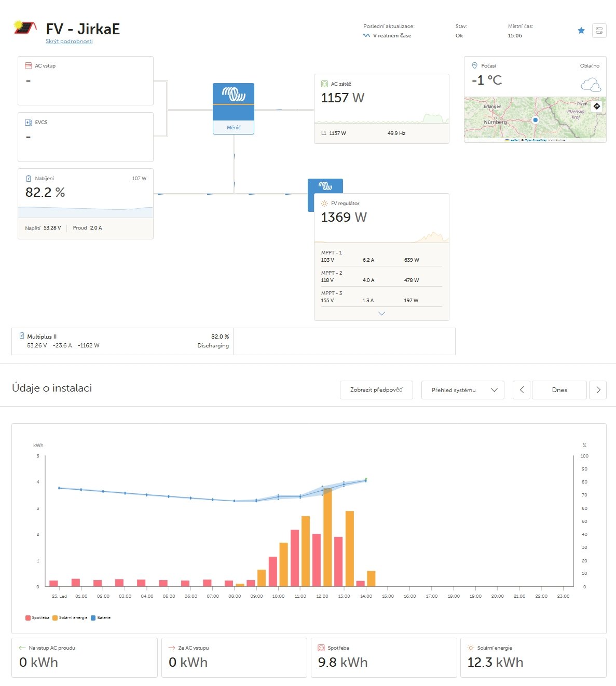Viewport: 616px width, 686px height.
Task: Toggle Spotřeba series in chart legend
Action: pos(37,618)
